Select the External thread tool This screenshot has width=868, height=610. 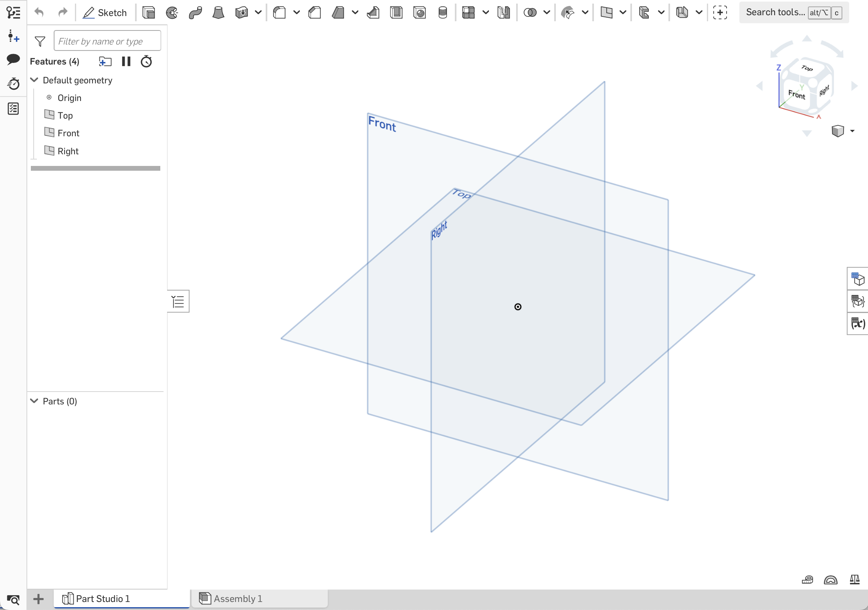click(x=443, y=13)
